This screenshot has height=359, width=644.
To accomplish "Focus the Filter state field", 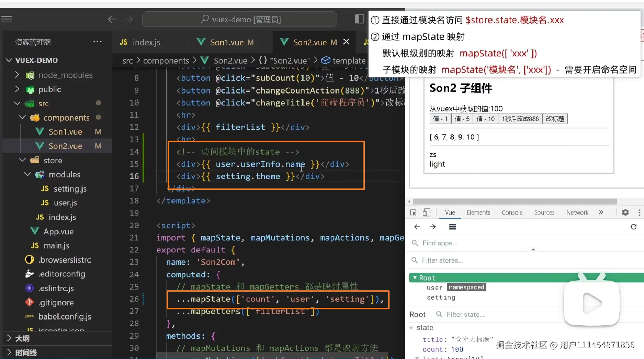I will click(x=465, y=314).
